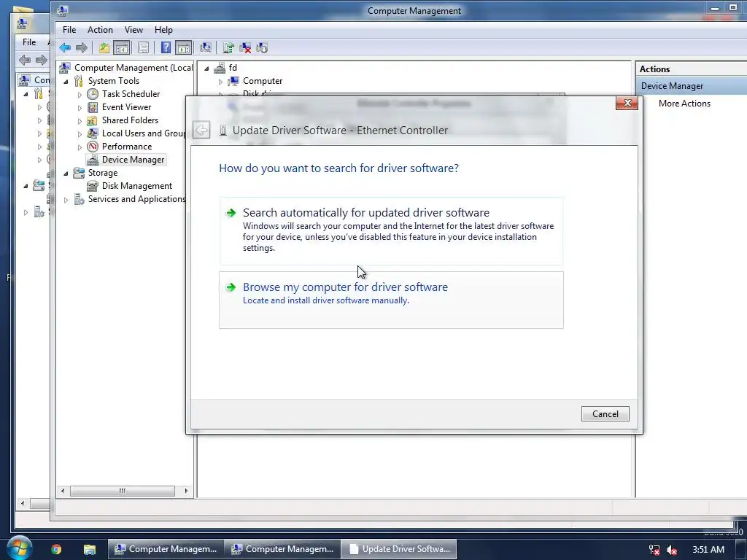Toggle Show/Hide Console Tree toolbar icon
Image resolution: width=747 pixels, height=560 pixels.
coord(122,47)
